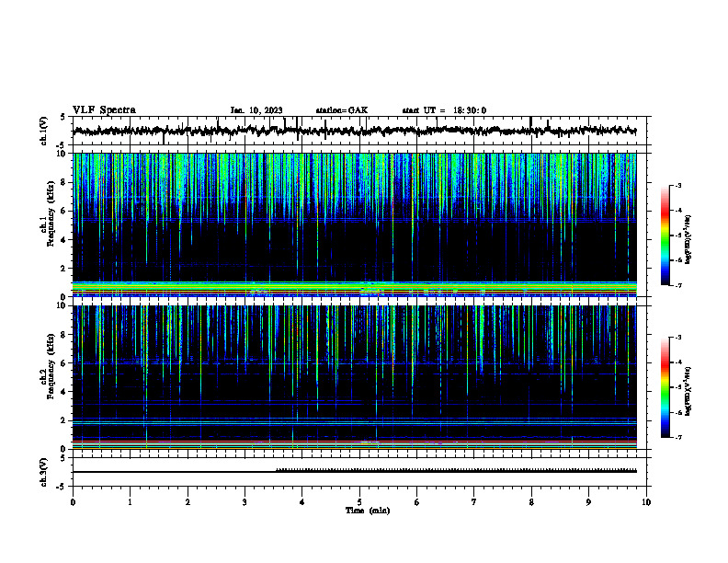Click the -7 value on ch.2 colorbar
The image size is (728, 563).
click(x=678, y=438)
